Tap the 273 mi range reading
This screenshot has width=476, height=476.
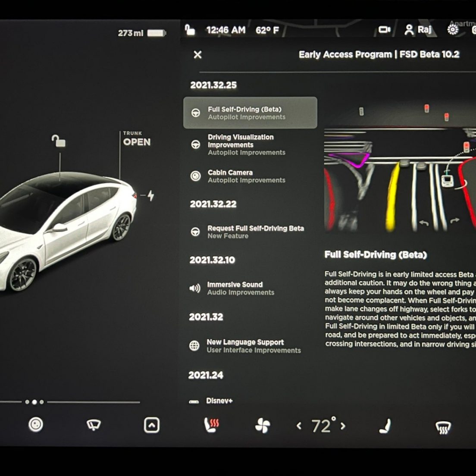point(130,33)
